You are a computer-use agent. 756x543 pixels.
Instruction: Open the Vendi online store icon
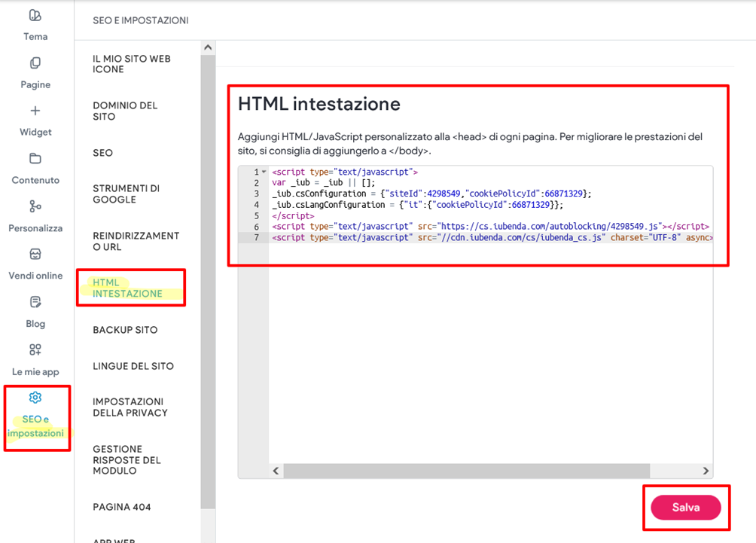(35, 255)
